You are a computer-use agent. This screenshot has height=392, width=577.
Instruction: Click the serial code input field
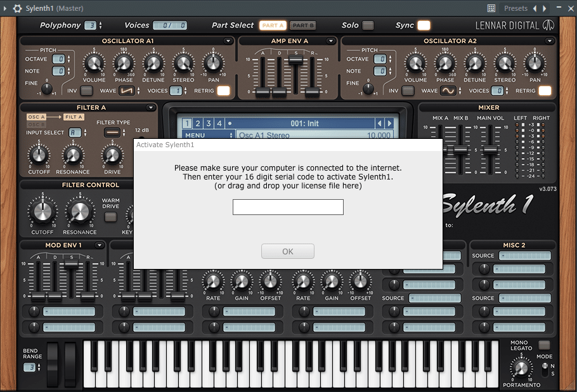pos(288,207)
